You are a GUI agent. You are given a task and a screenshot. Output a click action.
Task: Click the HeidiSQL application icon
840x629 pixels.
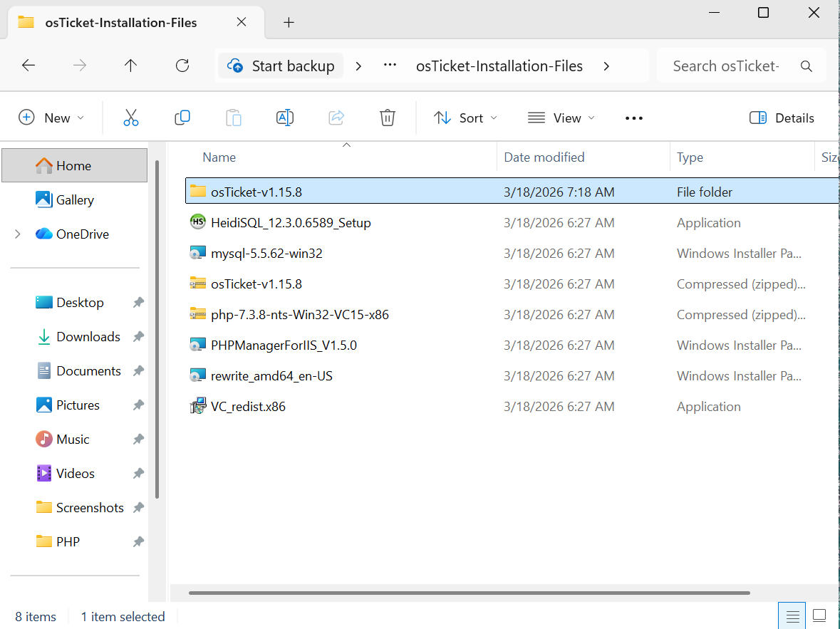(197, 222)
